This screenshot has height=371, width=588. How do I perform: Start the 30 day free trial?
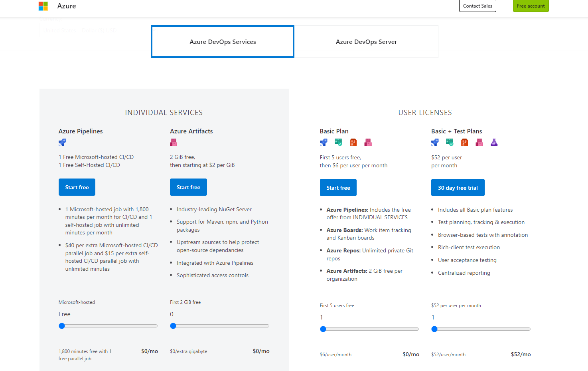click(458, 188)
